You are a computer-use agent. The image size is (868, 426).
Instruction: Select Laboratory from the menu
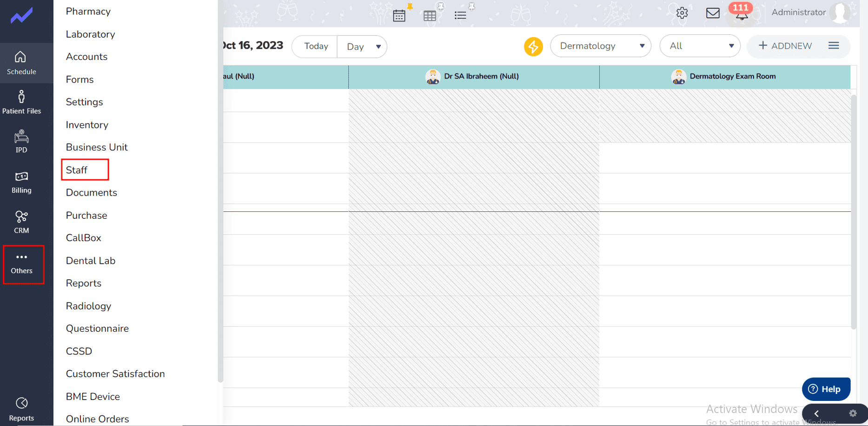(x=90, y=34)
